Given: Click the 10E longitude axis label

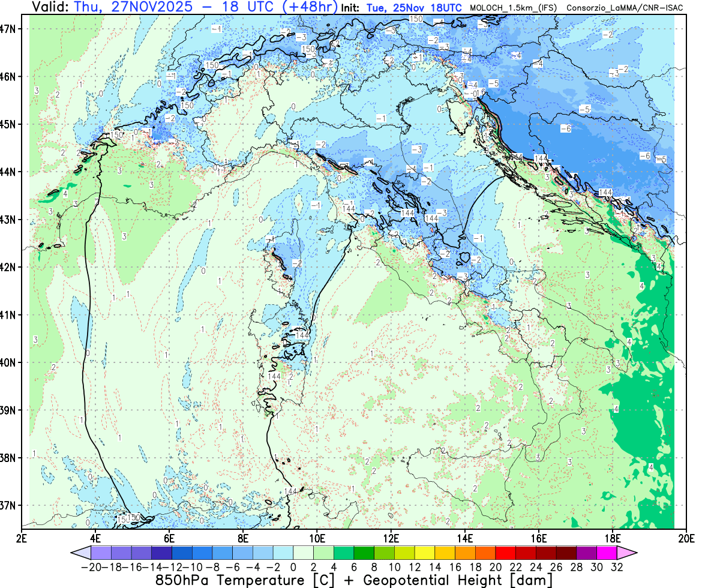Looking at the screenshot, I should click(x=317, y=536).
